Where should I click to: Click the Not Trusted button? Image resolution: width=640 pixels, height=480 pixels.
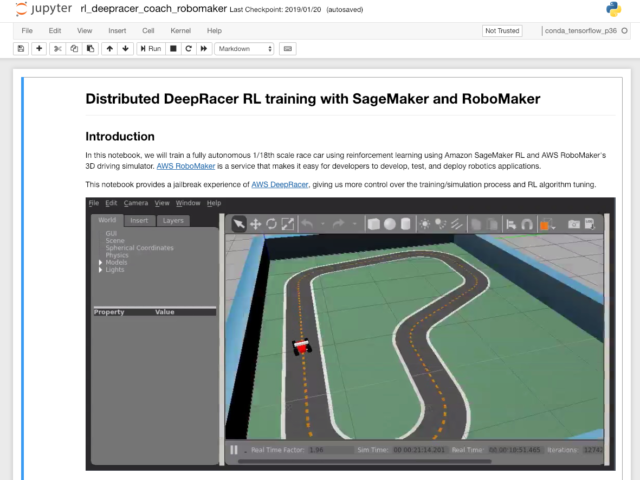[502, 31]
